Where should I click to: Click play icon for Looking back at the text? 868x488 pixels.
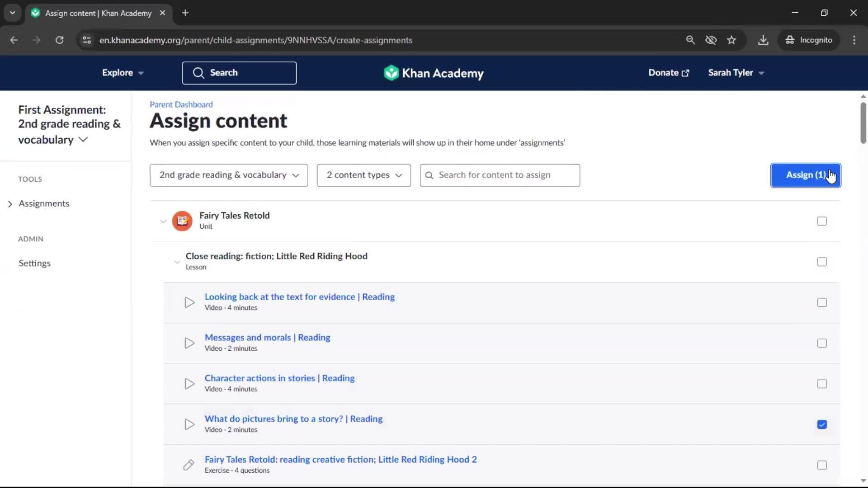point(189,302)
